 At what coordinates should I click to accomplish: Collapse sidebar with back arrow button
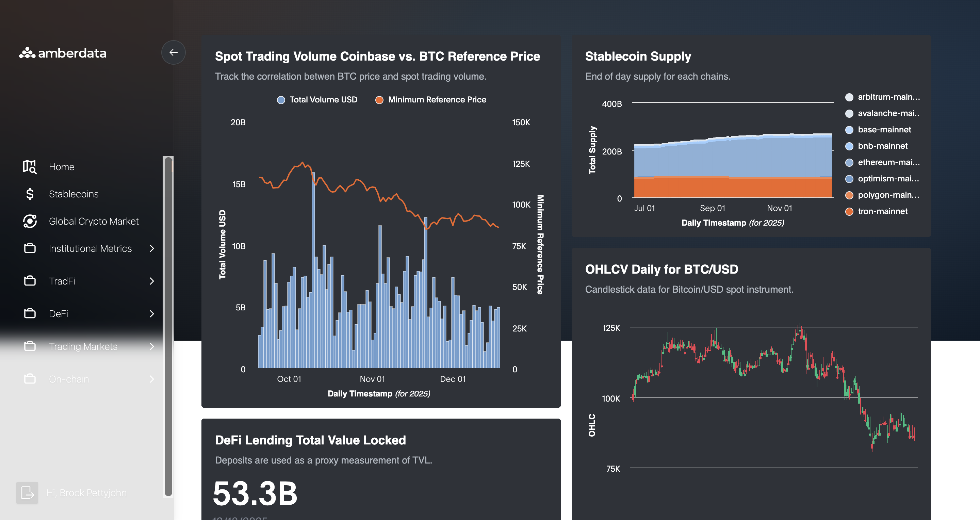pyautogui.click(x=173, y=52)
